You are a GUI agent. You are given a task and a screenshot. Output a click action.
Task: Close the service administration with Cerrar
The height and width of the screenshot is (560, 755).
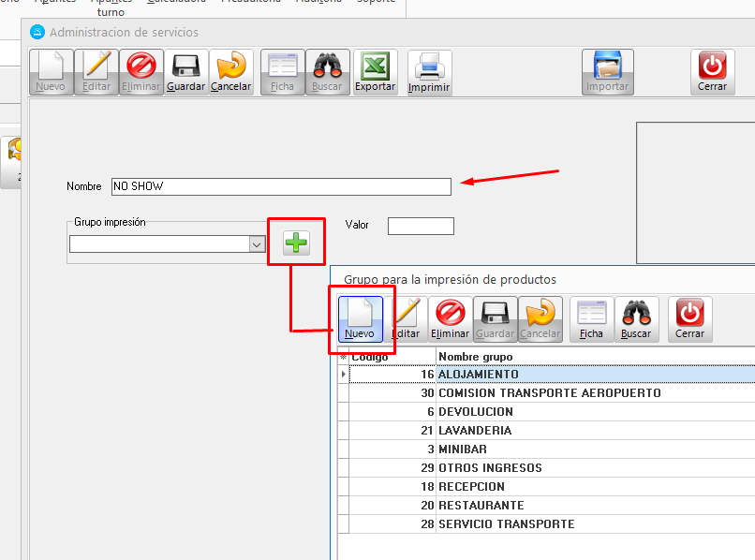[712, 72]
